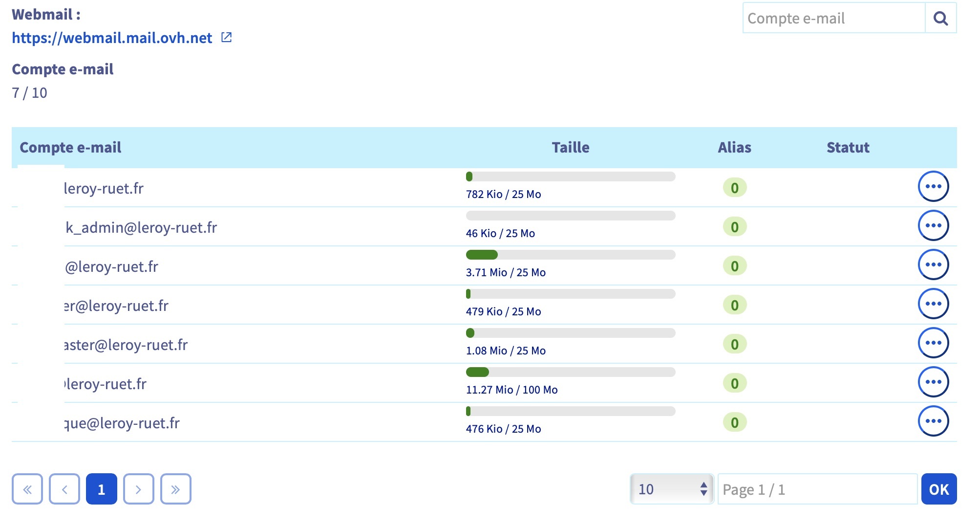Open actions menu for 479 Kio account
Viewport: 980px width, 528px height.
coord(933,304)
